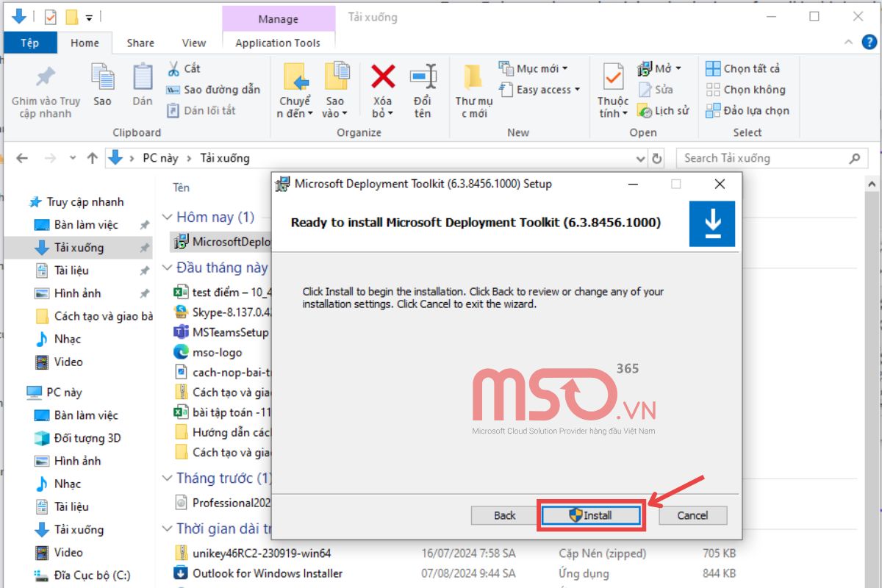Open the Easy access dropdown
This screenshot has height=588, width=882.
coord(539,90)
